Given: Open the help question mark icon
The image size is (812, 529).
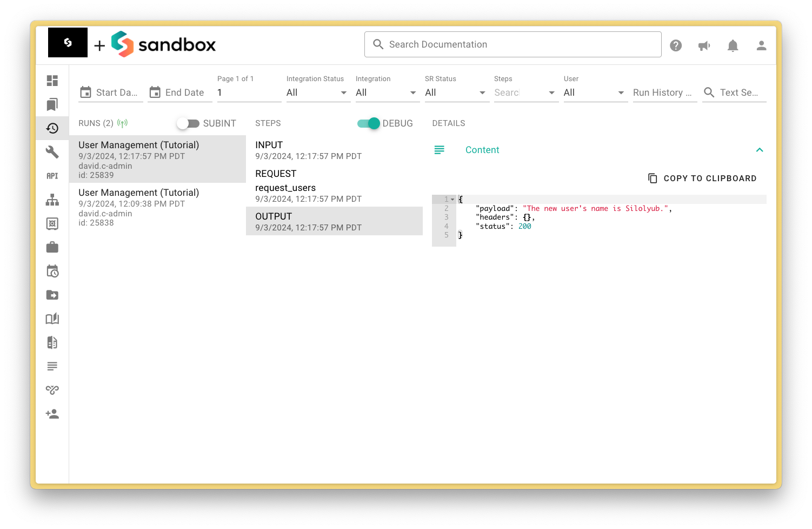Looking at the screenshot, I should (676, 45).
